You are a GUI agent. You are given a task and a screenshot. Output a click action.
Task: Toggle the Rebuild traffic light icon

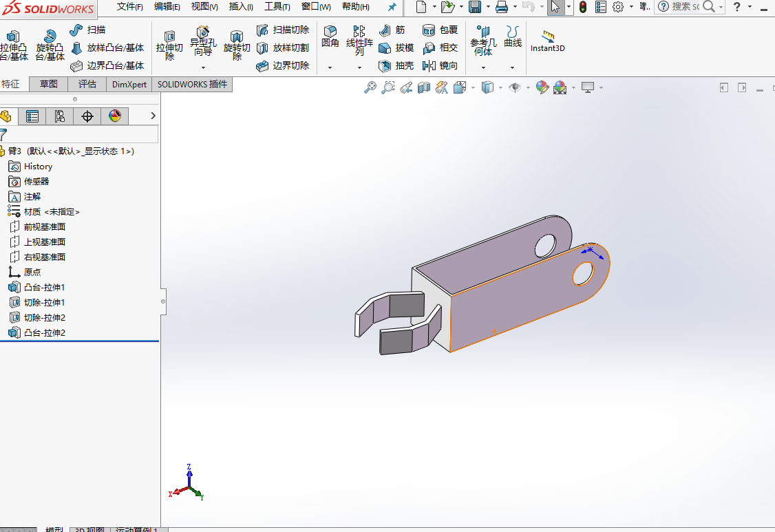click(583, 7)
